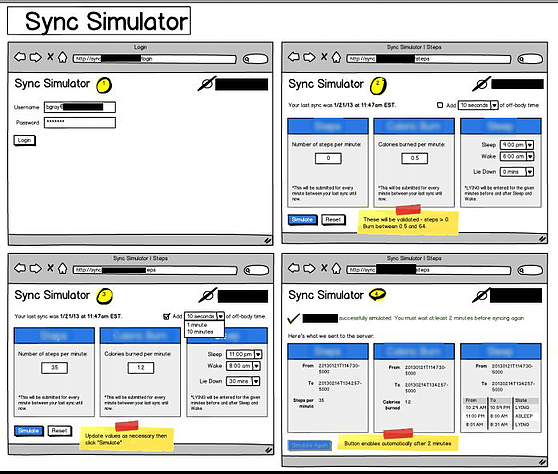The height and width of the screenshot is (474, 558).
Task: Click resize grip at Login window corner
Action: pos(268,241)
